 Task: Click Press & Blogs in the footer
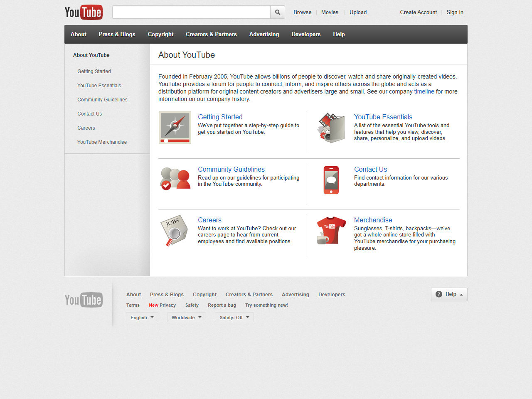tap(167, 295)
